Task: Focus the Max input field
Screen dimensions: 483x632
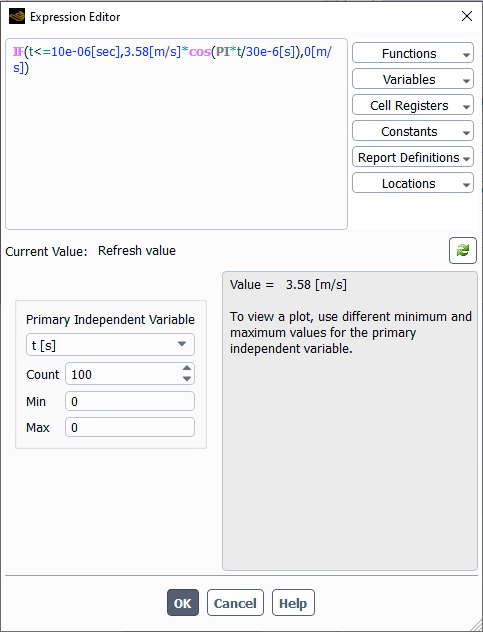Action: 130,427
